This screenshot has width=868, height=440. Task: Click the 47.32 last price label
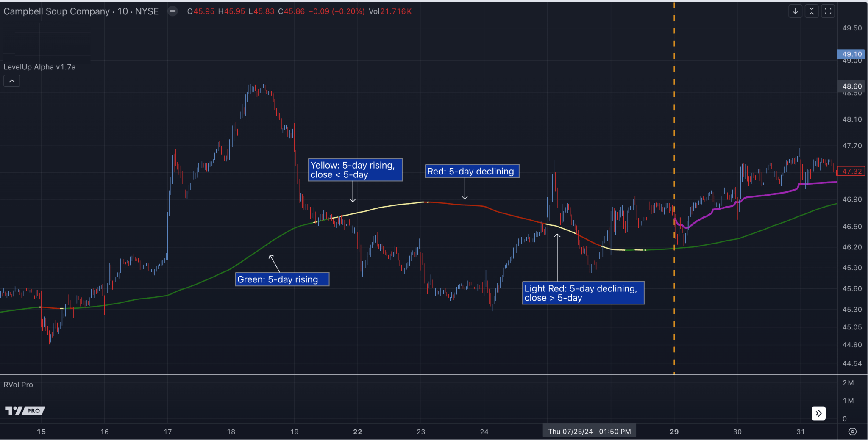[x=851, y=171]
